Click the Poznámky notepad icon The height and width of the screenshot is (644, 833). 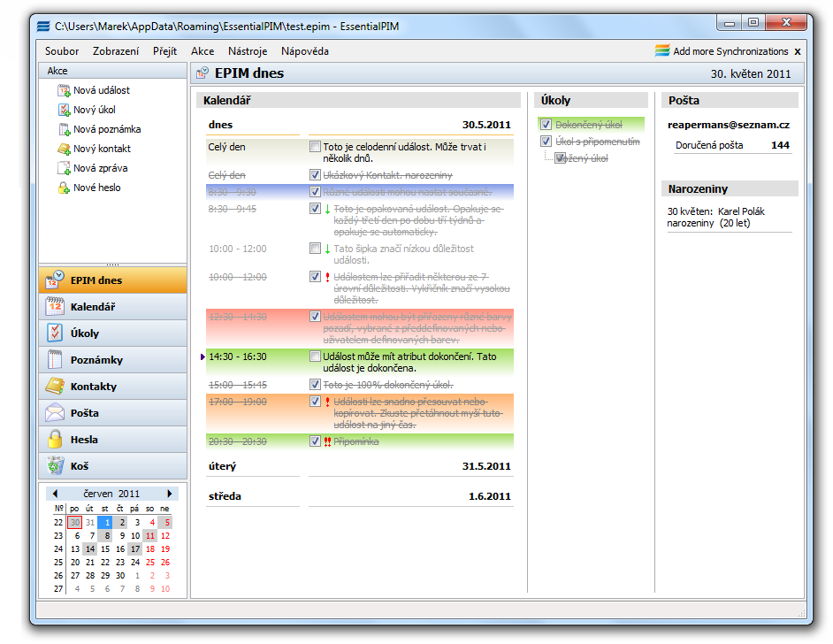point(55,359)
